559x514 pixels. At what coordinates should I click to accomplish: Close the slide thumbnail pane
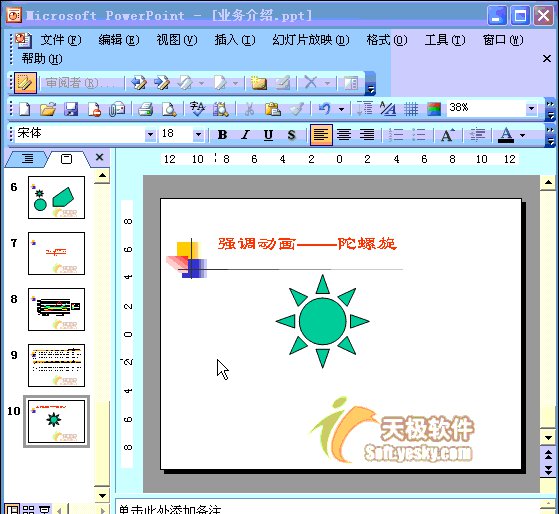[x=99, y=157]
